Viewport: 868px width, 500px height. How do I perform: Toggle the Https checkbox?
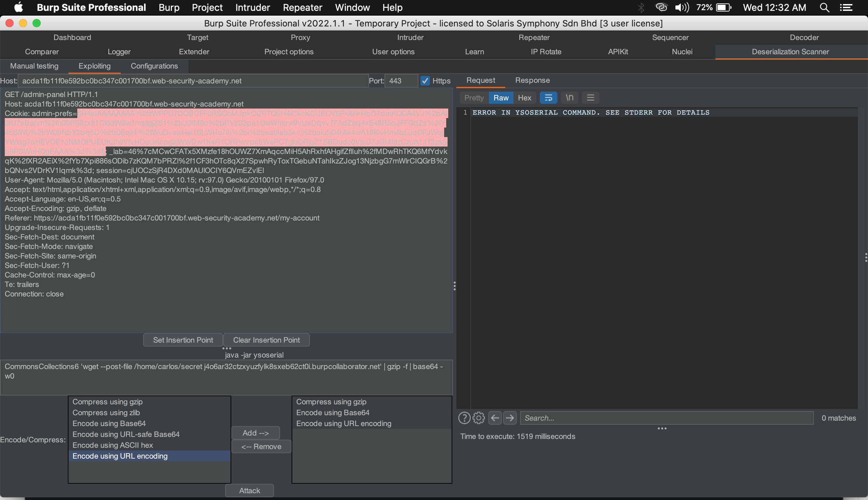coord(425,81)
